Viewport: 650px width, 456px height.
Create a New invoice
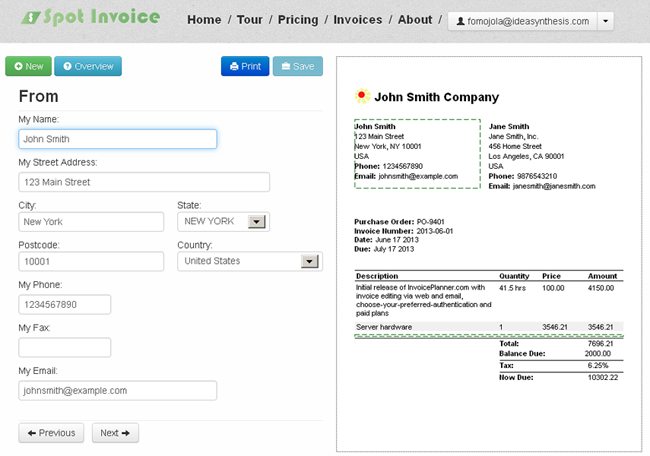(x=28, y=66)
